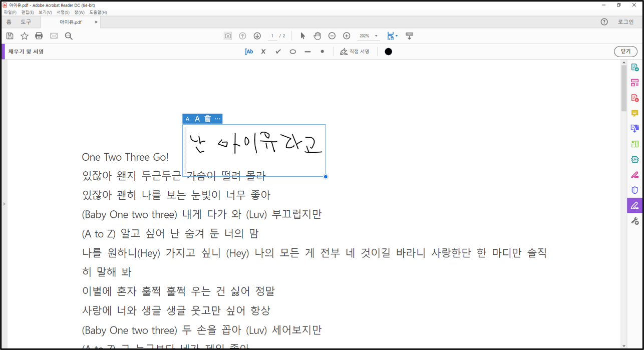The image size is (644, 350).
Task: Go to the previous page with the up arrow
Action: [x=242, y=36]
